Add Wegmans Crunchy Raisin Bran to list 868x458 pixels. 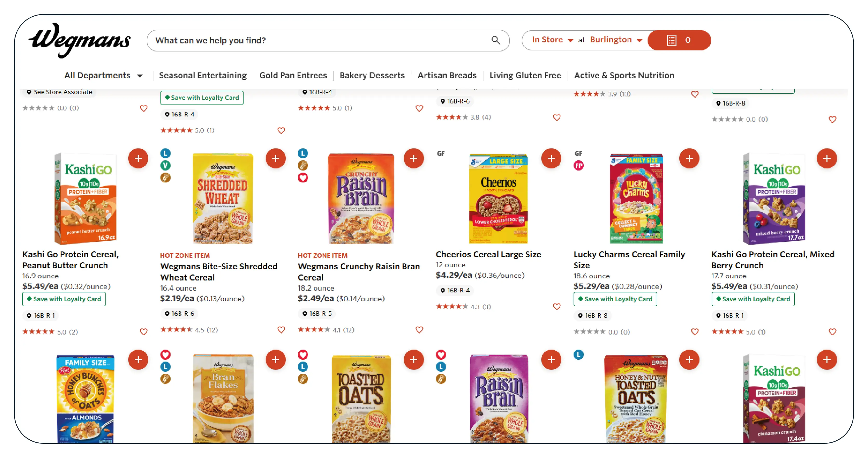(x=413, y=159)
